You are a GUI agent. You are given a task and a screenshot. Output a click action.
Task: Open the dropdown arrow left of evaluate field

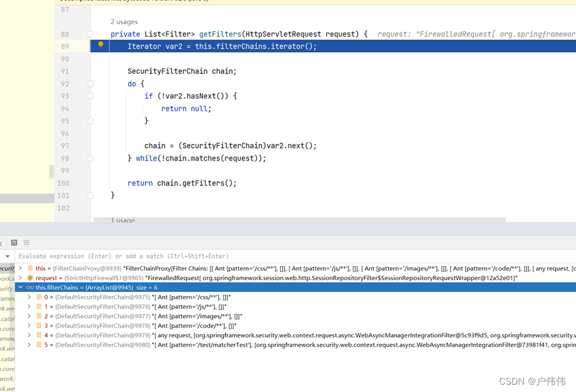click(7, 256)
